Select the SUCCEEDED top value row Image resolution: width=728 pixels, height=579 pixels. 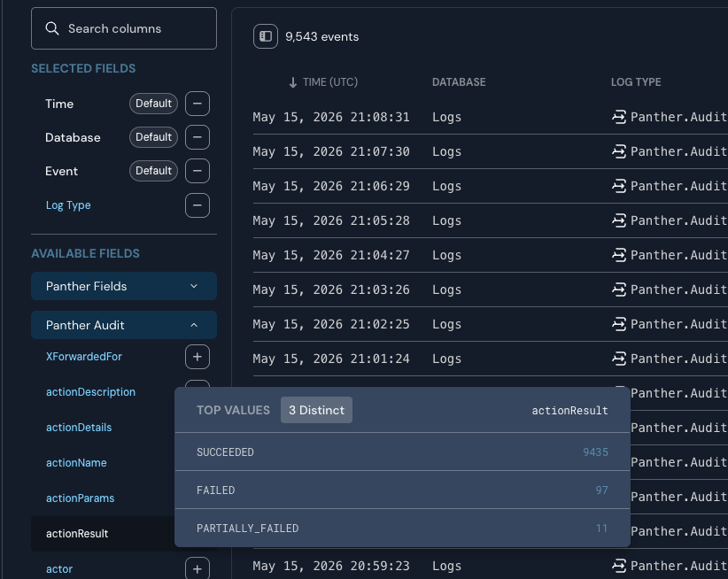tap(403, 452)
